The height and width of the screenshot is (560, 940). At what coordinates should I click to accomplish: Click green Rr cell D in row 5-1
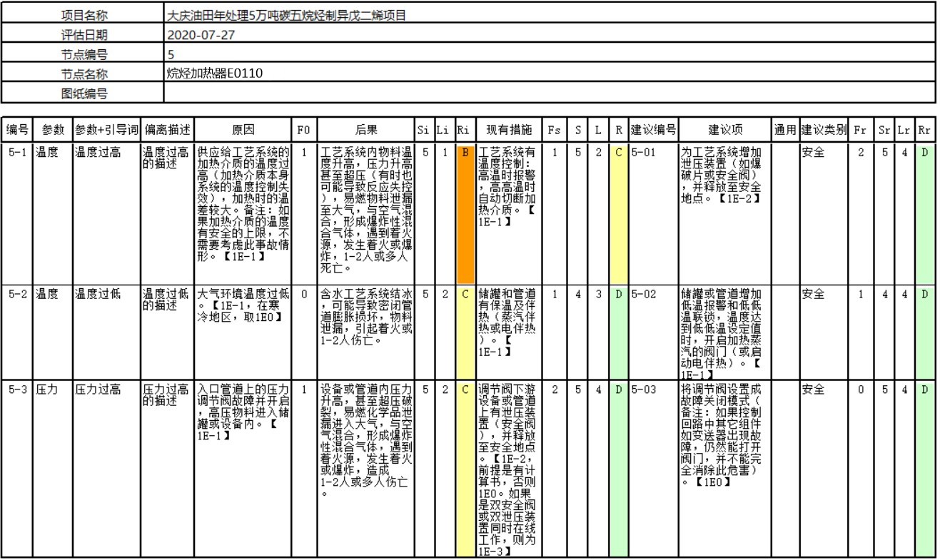pos(924,213)
